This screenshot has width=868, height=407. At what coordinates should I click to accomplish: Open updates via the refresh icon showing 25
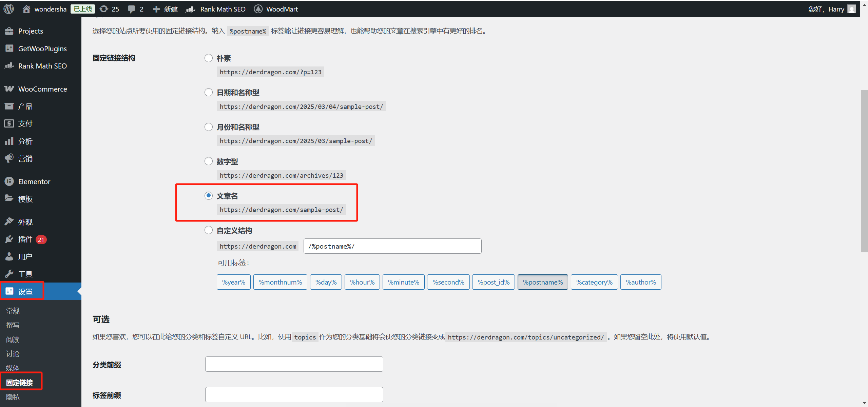point(109,9)
